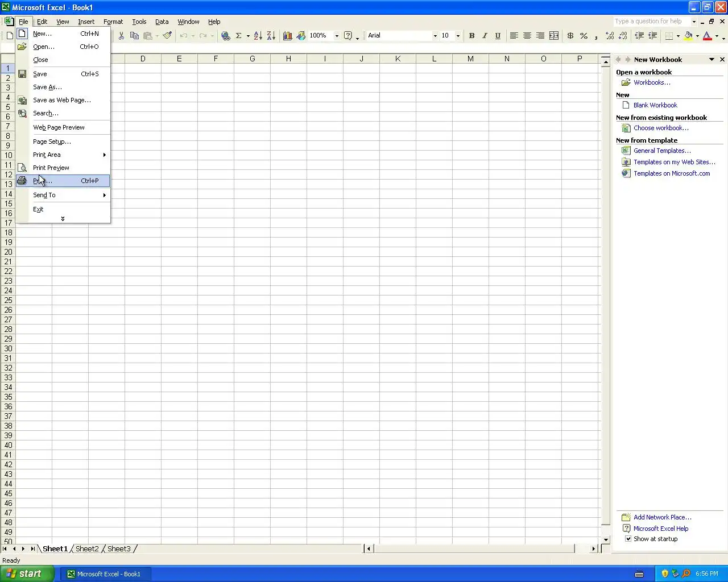
Task: Click Increase Indent icon
Action: [652, 35]
